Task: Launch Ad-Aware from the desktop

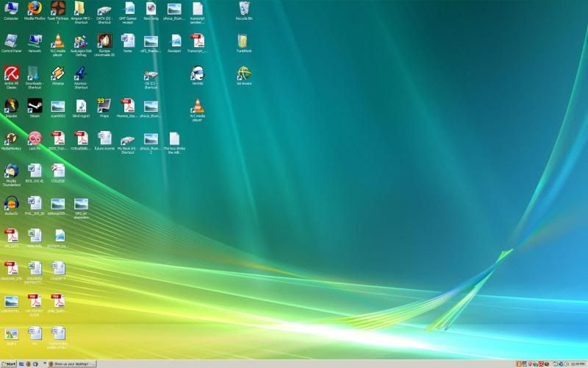Action: 244,75
